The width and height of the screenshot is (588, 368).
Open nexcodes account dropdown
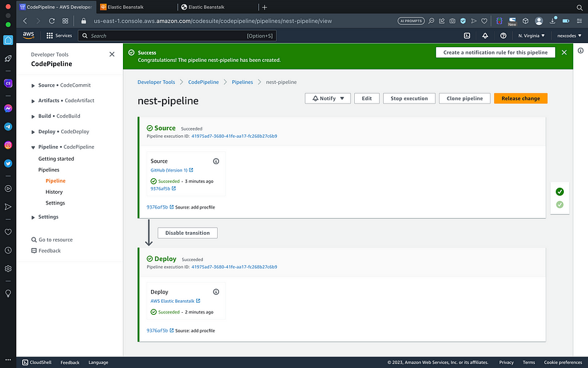tap(569, 36)
